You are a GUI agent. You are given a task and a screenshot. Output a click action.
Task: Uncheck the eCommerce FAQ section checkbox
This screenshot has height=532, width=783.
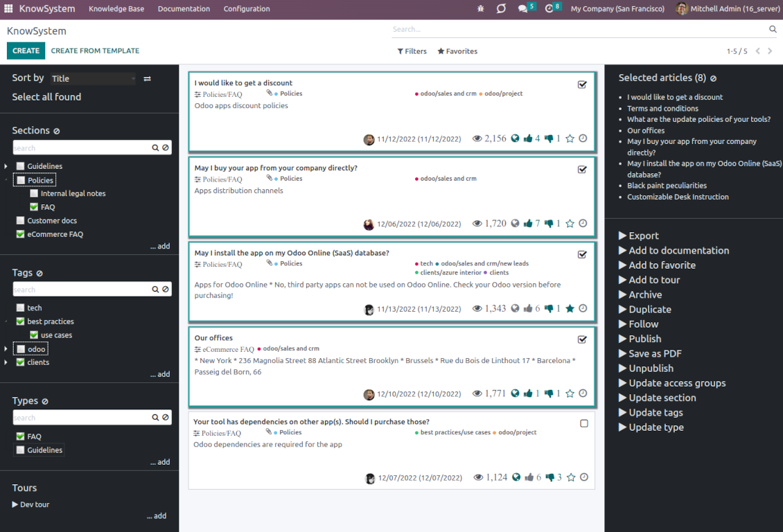coord(21,234)
